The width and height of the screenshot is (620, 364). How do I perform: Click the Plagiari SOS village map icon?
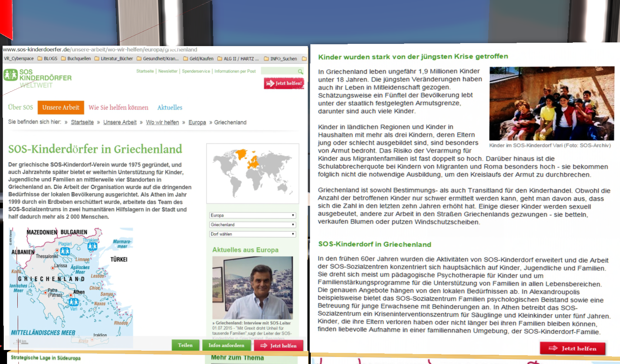pyautogui.click(x=65, y=251)
